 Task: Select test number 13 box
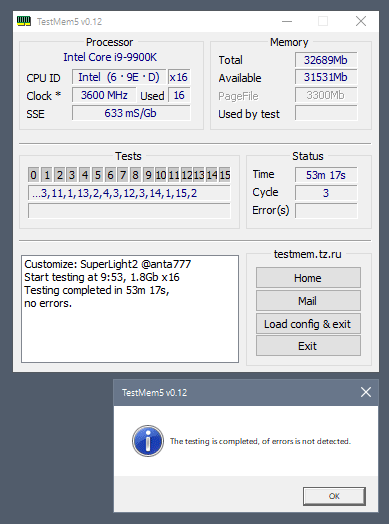[x=199, y=175]
